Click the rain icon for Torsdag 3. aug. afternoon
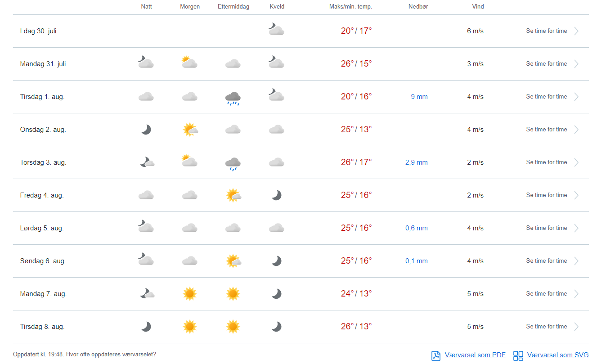This screenshot has width=615, height=364. pos(233,163)
